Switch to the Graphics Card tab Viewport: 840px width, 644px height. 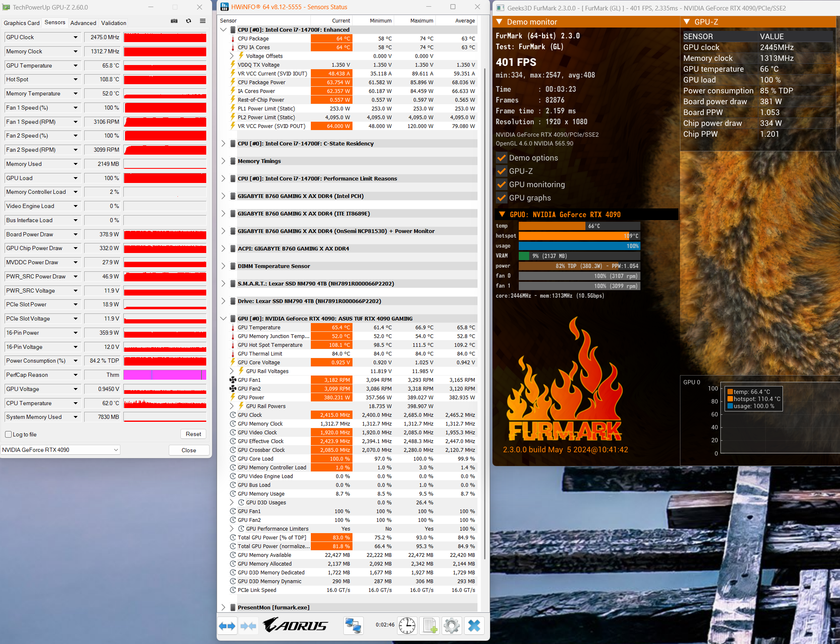(x=22, y=23)
